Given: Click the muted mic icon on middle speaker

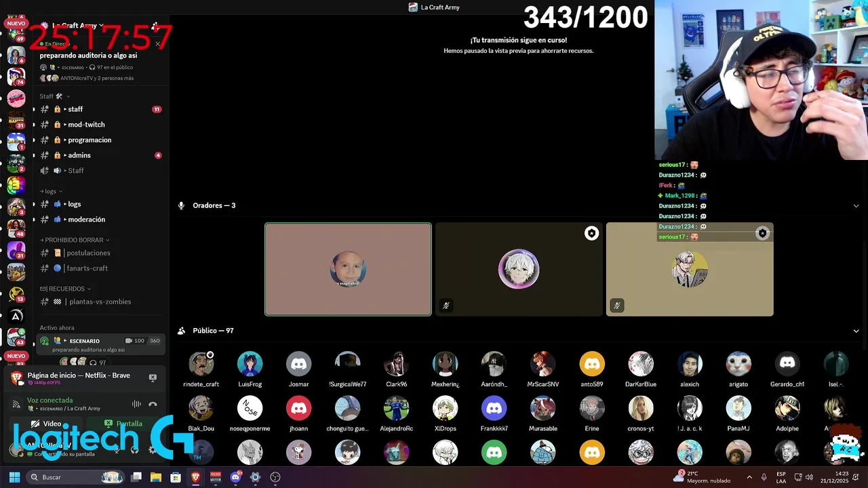Looking at the screenshot, I should (446, 306).
